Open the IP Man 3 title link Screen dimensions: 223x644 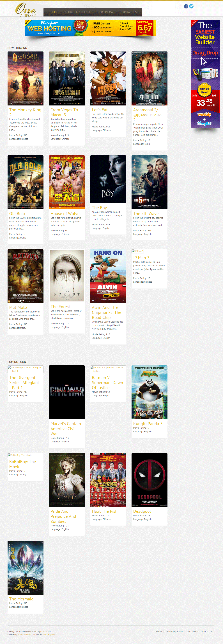click(141, 258)
